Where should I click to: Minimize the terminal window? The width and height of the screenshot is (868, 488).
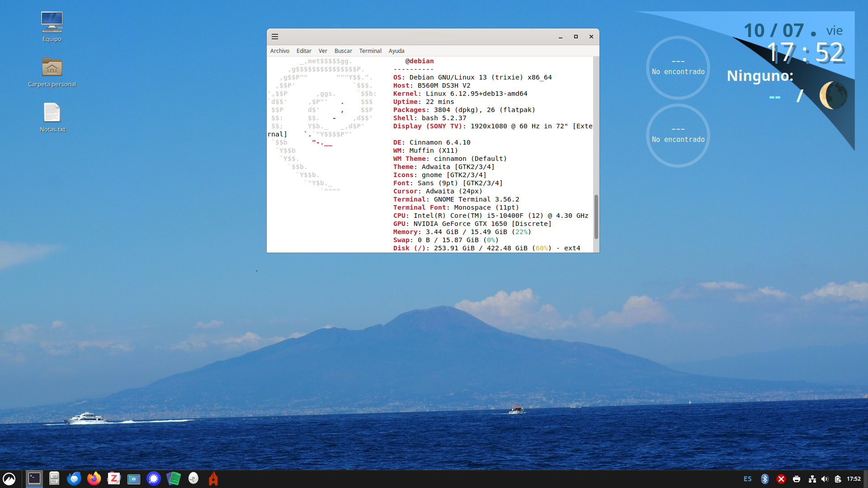tap(561, 37)
